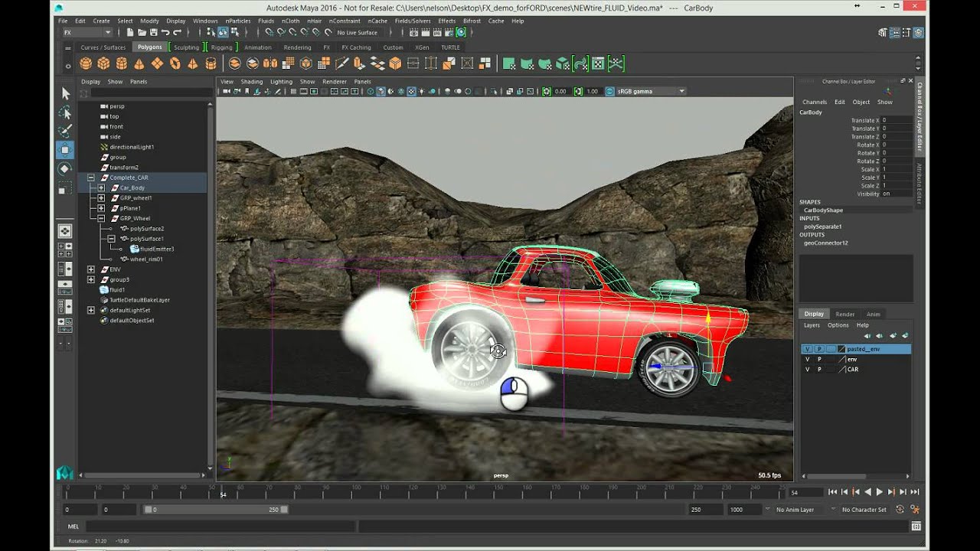The image size is (980, 551).
Task: Click the play forward button
Action: pyautogui.click(x=879, y=492)
